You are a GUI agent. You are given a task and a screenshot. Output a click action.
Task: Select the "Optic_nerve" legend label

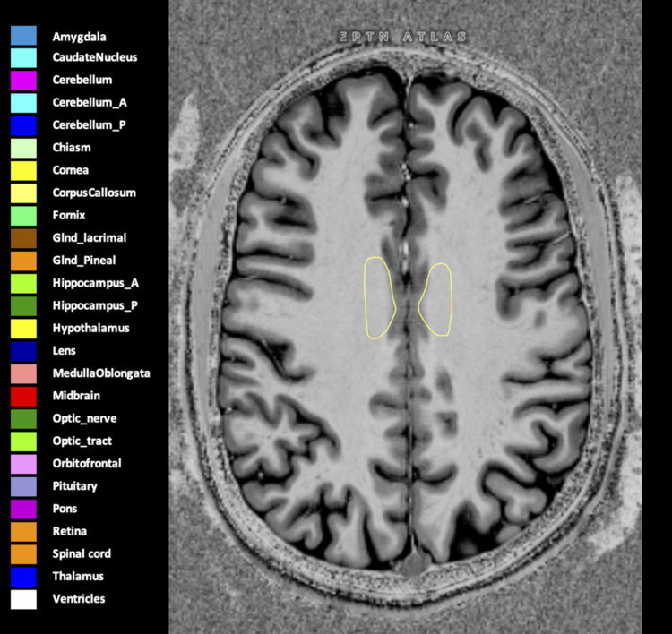[x=84, y=418]
